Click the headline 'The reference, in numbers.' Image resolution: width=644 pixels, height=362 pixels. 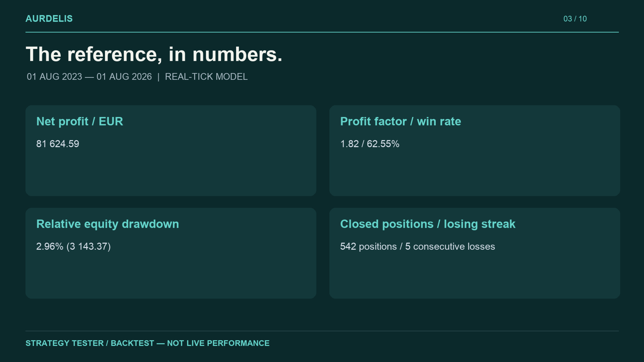154,54
